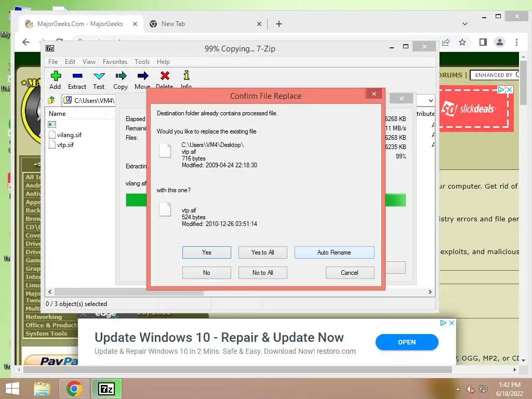The image size is (532, 399).
Task: Expand the 7-Zip address path dropdown
Action: (x=431, y=101)
